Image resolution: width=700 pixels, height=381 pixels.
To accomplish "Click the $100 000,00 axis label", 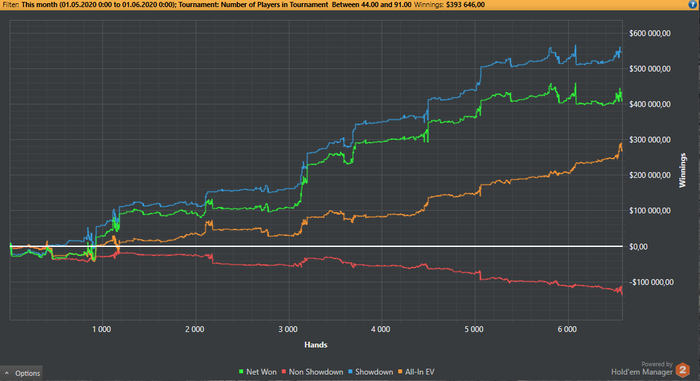I will tap(650, 210).
